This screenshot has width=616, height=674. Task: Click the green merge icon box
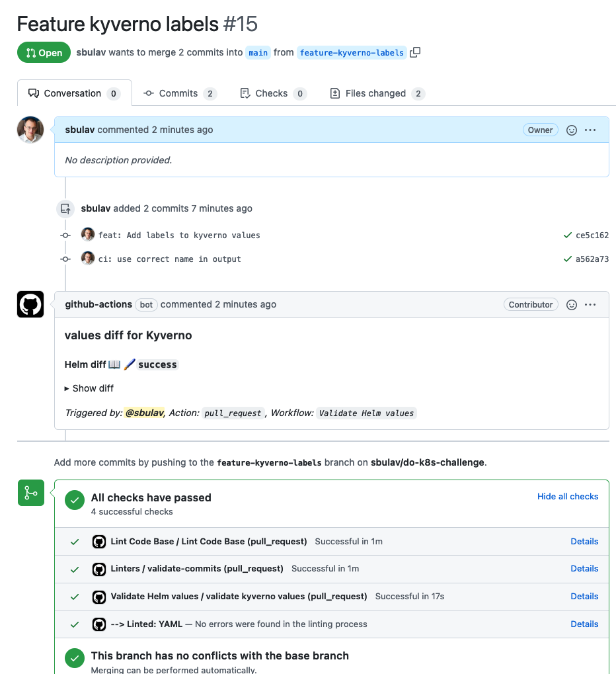pos(31,493)
